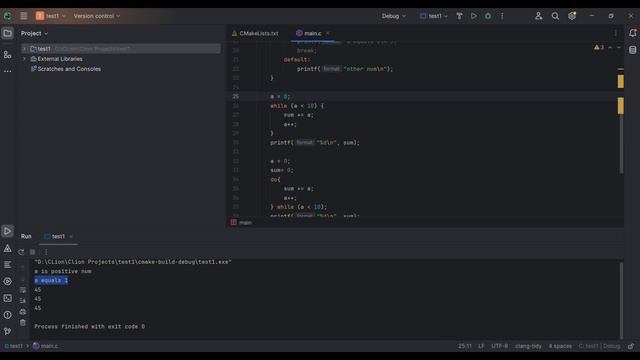This screenshot has height=360, width=640.
Task: Open the Version control dropdown
Action: 97,16
